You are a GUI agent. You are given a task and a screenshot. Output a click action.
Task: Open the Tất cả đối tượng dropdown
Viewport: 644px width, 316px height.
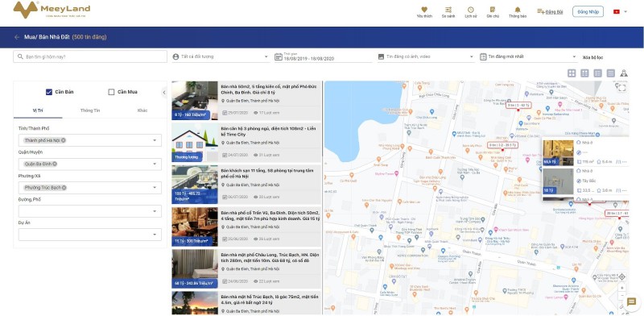tap(221, 56)
